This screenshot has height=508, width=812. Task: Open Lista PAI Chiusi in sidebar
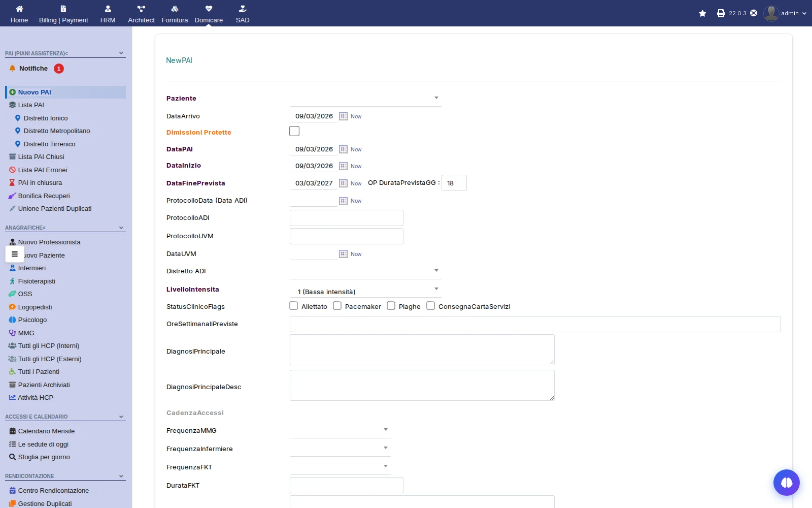[41, 157]
